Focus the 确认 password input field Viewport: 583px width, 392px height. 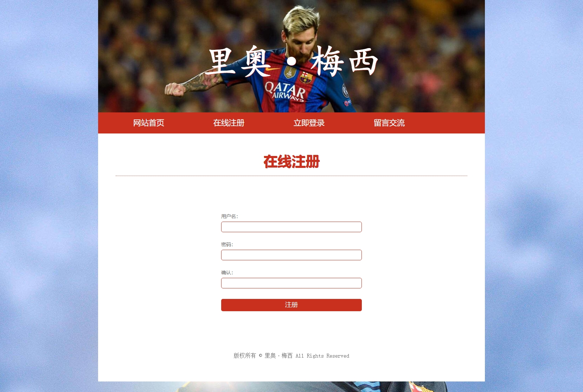click(291, 283)
